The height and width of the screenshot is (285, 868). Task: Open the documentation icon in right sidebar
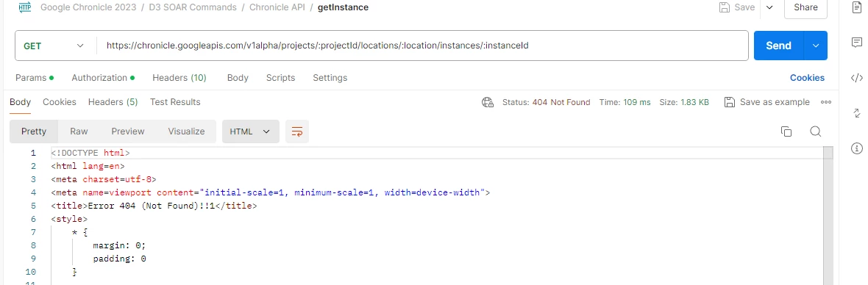pos(856,7)
